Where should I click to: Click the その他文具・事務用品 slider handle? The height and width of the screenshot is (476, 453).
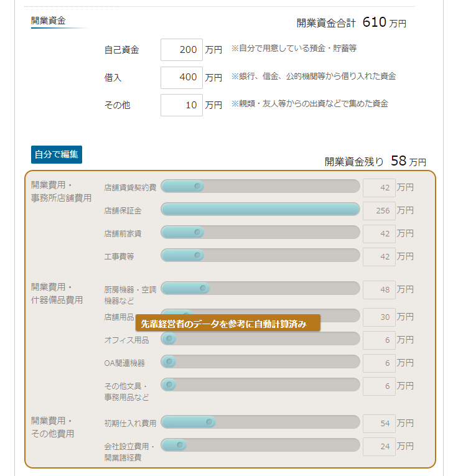169,385
